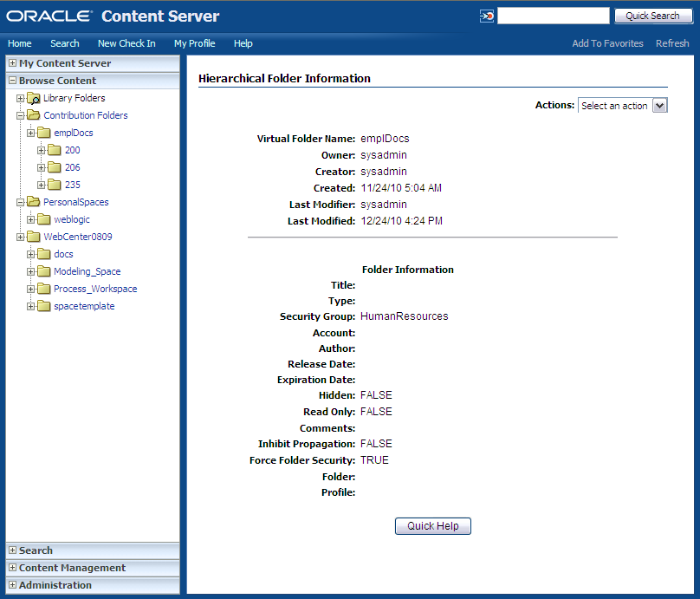Click inside the search input field
Viewport: 700px width, 599px height.
pyautogui.click(x=553, y=15)
